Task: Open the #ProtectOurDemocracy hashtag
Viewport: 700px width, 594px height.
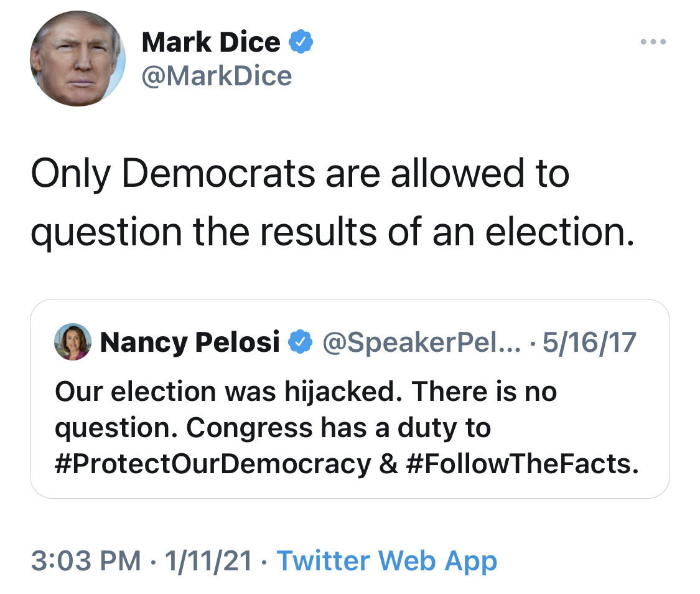Action: pyautogui.click(x=212, y=464)
